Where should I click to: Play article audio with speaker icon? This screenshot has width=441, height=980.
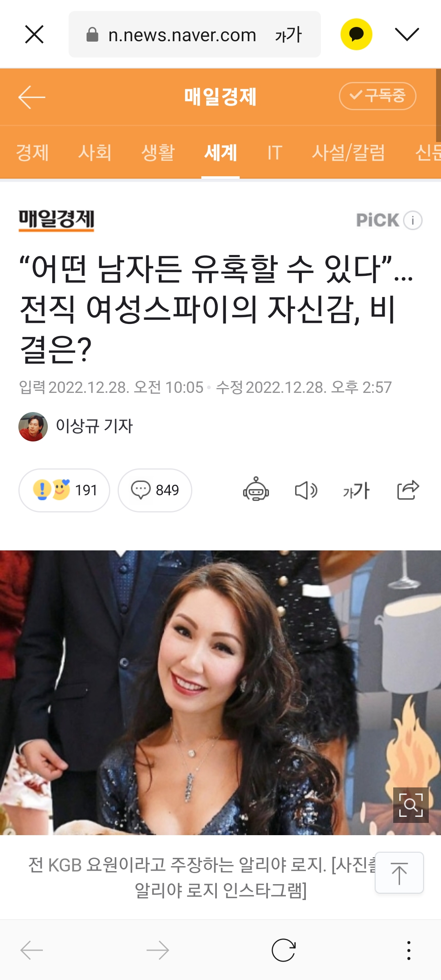[x=306, y=490]
